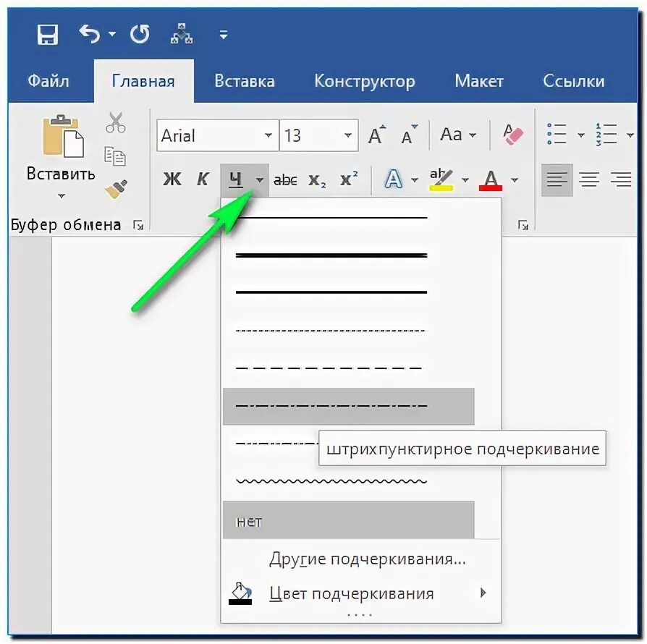647x644 pixels.
Task: Toggle italic with the К button
Action: 203,179
